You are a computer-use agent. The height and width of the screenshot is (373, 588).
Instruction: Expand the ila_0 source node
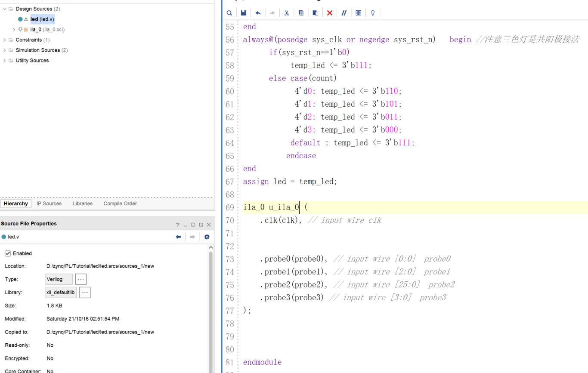[13, 29]
